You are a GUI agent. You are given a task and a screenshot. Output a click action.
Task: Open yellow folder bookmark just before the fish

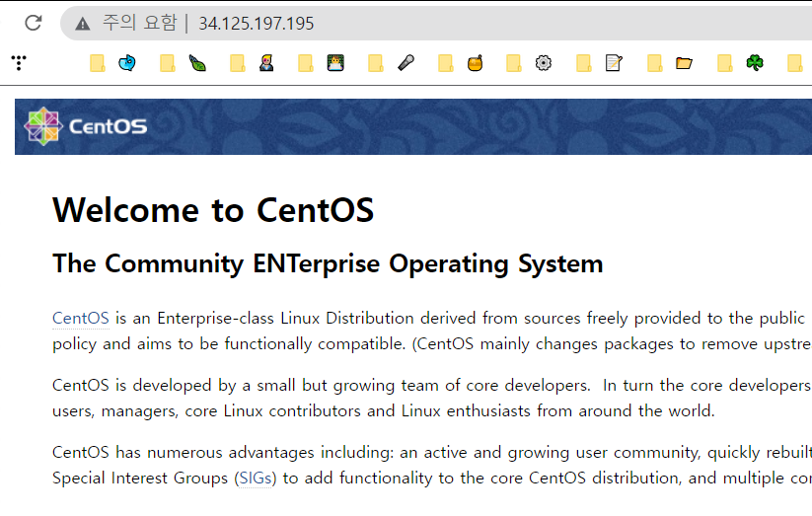(x=98, y=63)
